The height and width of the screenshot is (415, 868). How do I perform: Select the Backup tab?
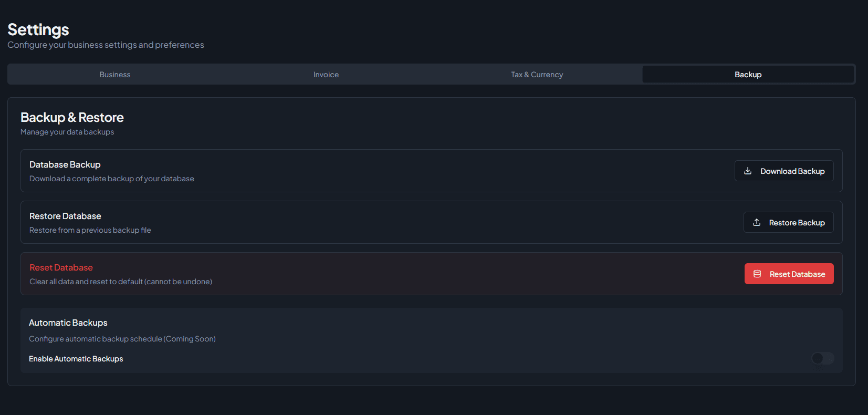click(x=748, y=75)
